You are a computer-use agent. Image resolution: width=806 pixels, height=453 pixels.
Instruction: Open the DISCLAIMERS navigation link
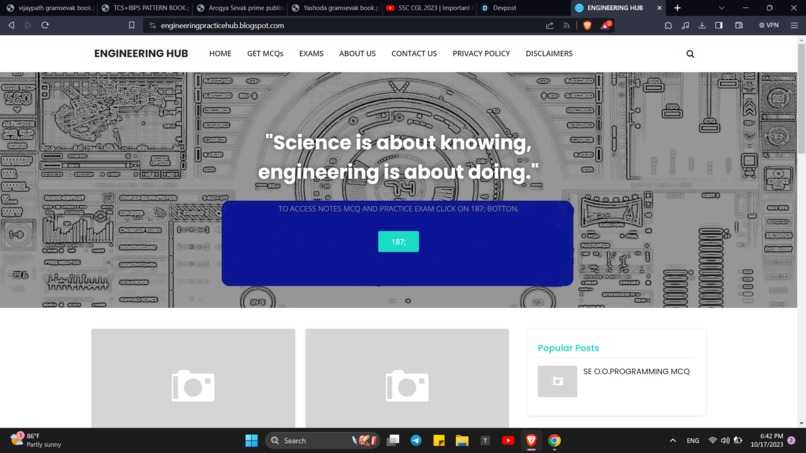pyautogui.click(x=549, y=53)
